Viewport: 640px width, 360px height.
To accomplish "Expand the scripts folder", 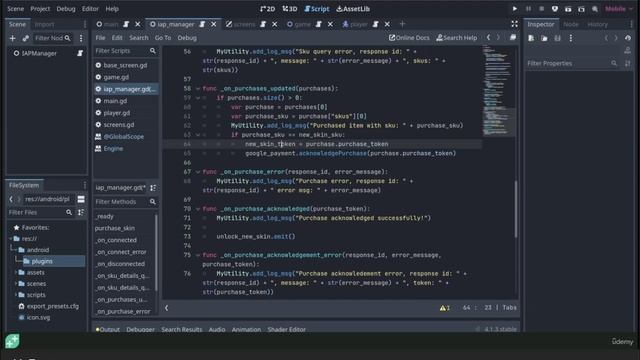I will pyautogui.click(x=16, y=295).
